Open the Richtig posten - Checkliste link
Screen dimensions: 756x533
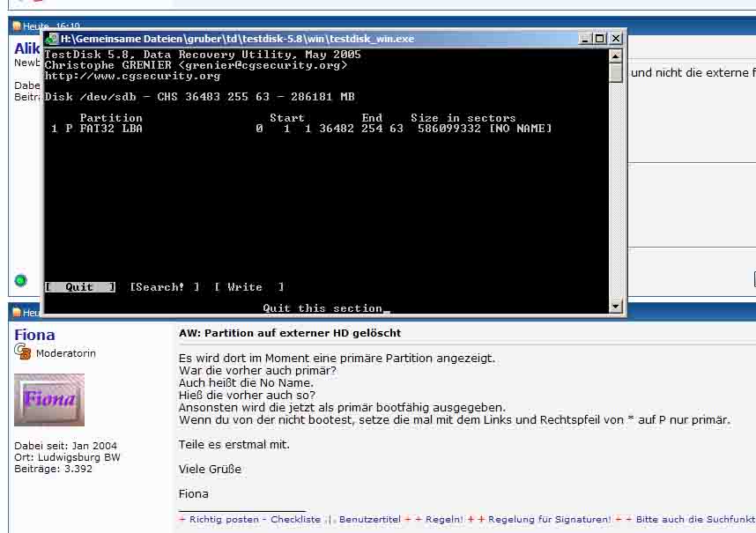coord(255,520)
